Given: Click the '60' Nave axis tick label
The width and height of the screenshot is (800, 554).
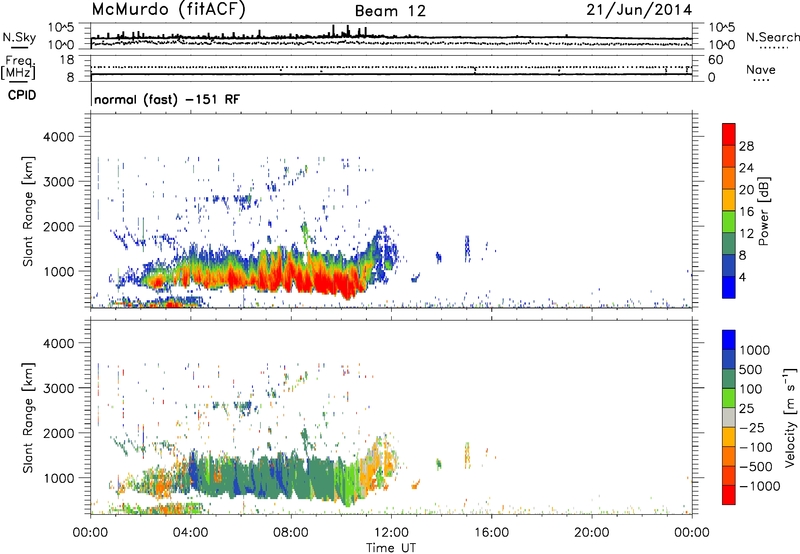Looking at the screenshot, I should 715,60.
